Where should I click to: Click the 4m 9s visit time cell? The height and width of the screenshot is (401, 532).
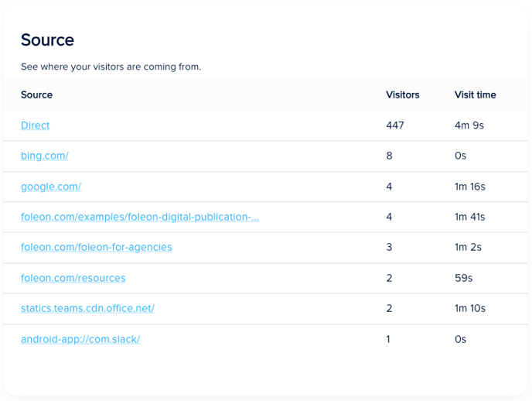coord(469,125)
